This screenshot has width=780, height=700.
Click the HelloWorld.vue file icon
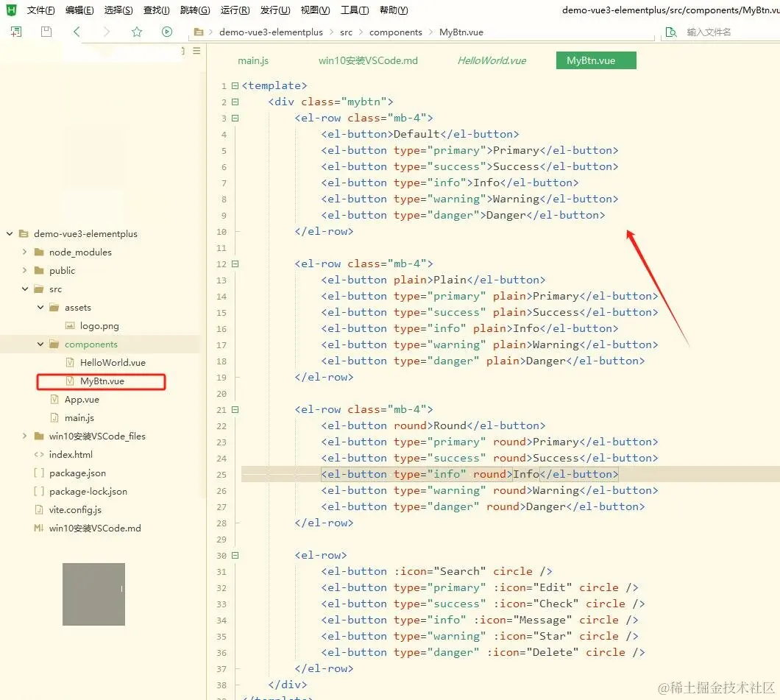pos(70,362)
